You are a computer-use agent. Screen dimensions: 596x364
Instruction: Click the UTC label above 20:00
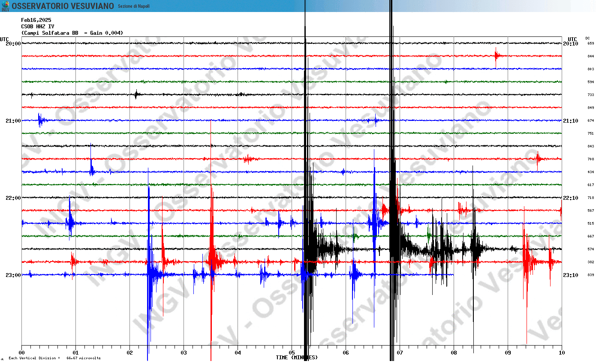point(4,39)
